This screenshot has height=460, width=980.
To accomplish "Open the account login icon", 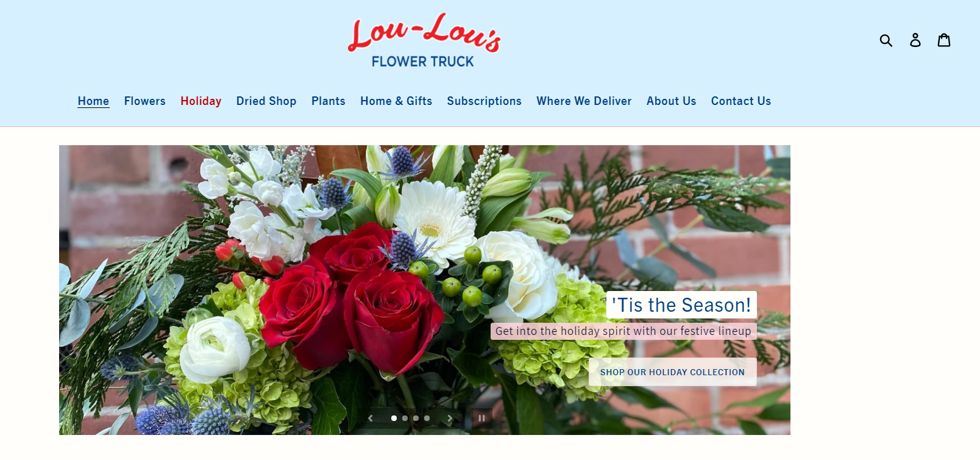I will click(x=915, y=40).
